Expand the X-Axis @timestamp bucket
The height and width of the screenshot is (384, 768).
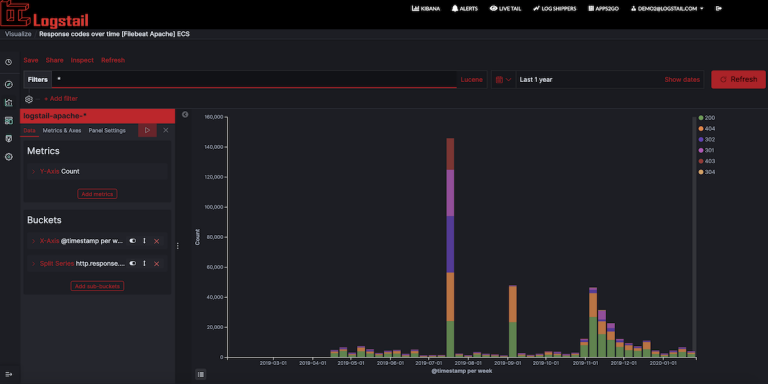point(33,241)
